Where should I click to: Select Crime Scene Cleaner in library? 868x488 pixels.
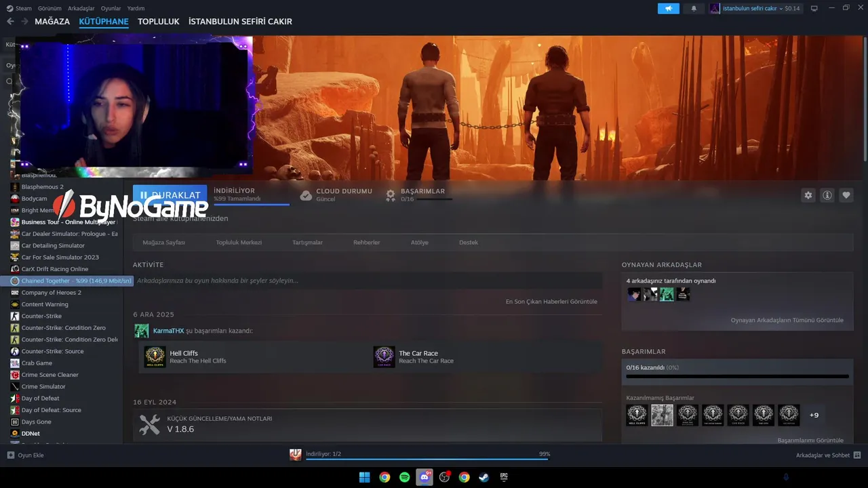[x=50, y=375]
